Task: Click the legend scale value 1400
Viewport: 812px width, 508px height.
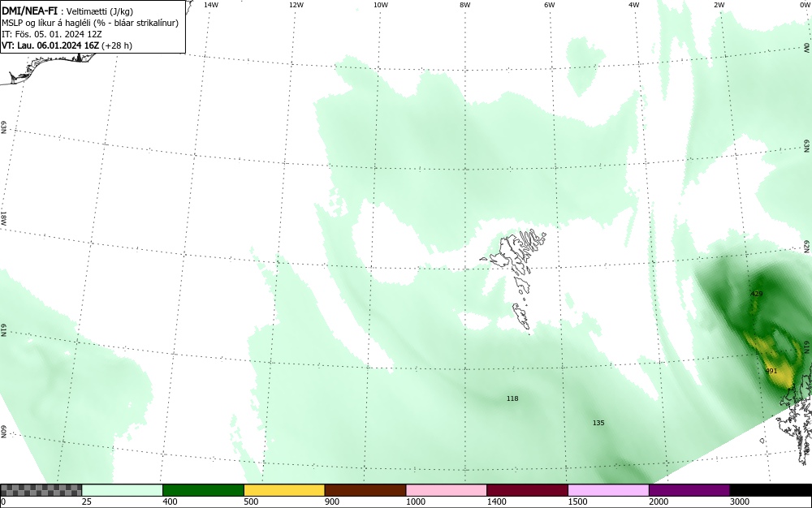Action: pos(496,502)
